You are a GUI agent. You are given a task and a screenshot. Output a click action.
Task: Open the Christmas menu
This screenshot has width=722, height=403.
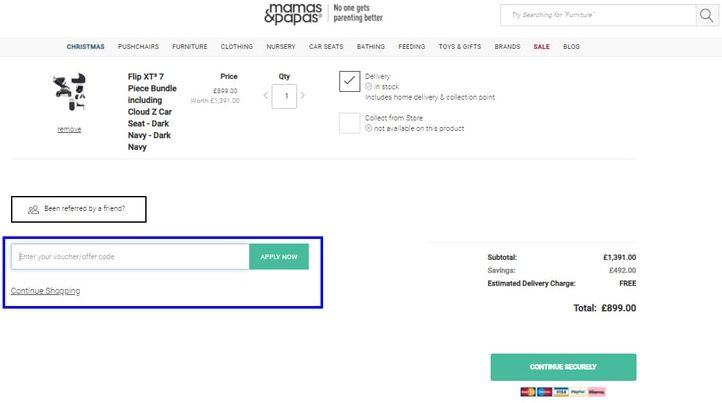[86, 47]
